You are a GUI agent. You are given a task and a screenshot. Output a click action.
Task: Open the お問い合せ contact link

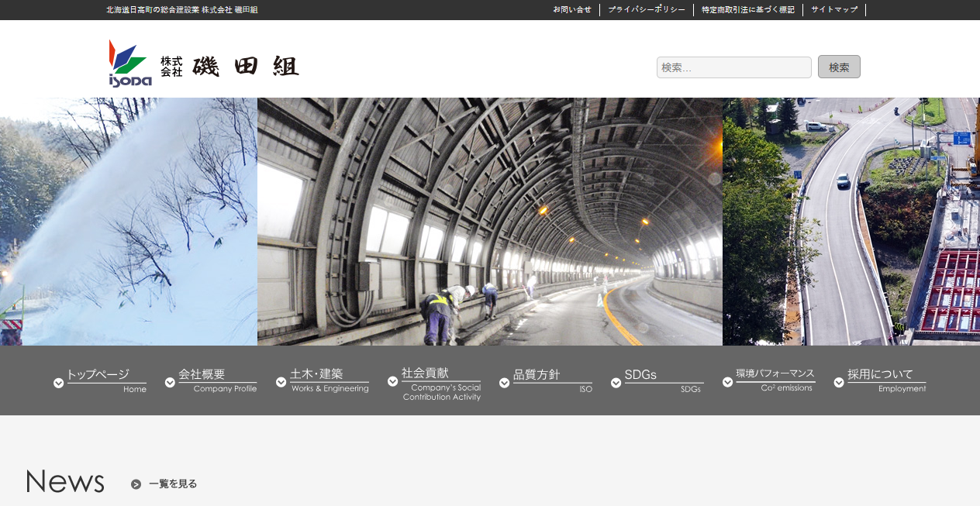click(571, 9)
